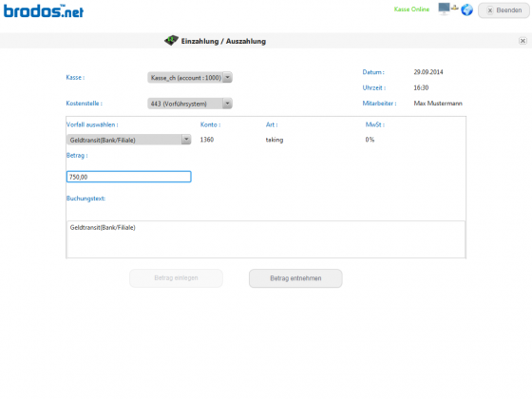This screenshot has height=399, width=532.
Task: Click the Geldtransit(Bank/Filiale) combo box
Action: click(128, 140)
